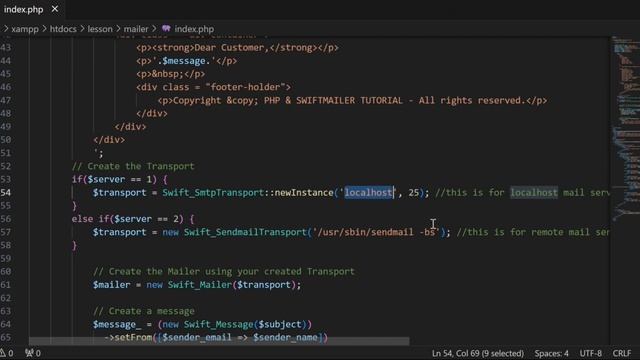Click the $message variable on line 44

[184, 61]
